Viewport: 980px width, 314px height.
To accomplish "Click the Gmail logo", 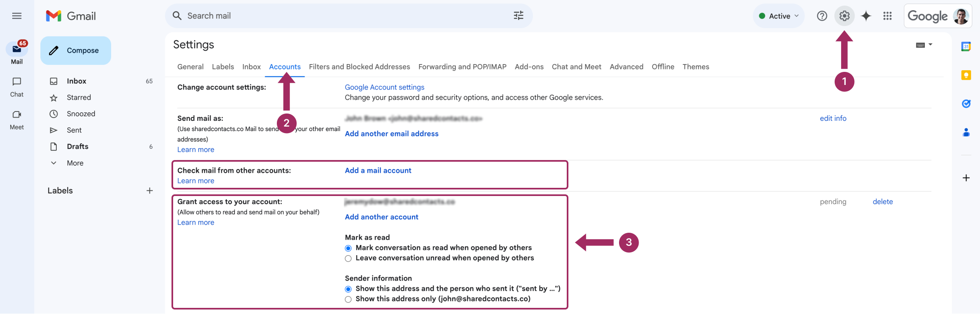I will pos(71,16).
